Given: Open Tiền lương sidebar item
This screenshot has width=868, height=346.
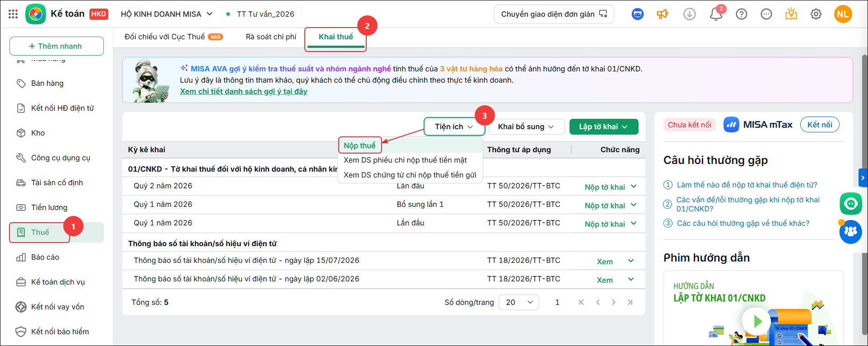Looking at the screenshot, I should pos(57,207).
